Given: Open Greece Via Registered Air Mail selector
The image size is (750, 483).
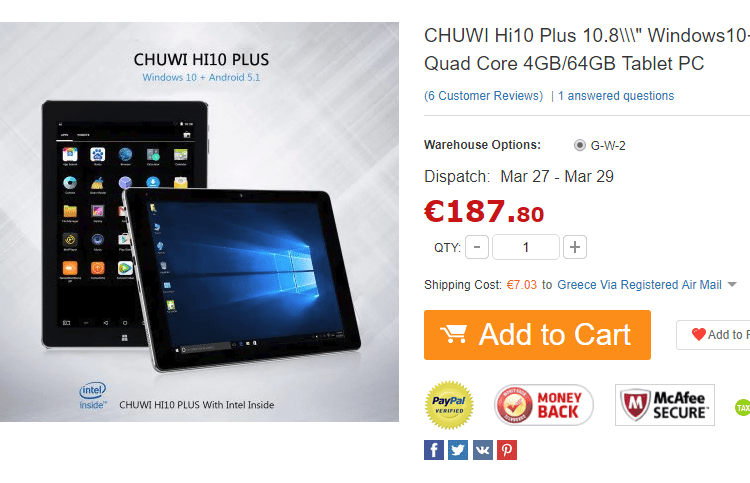Looking at the screenshot, I should click(x=640, y=285).
